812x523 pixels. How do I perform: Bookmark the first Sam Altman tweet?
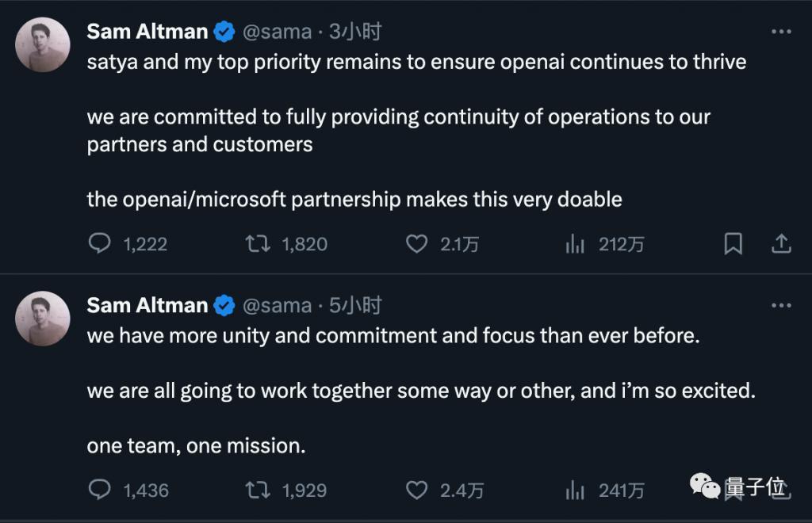(x=733, y=243)
